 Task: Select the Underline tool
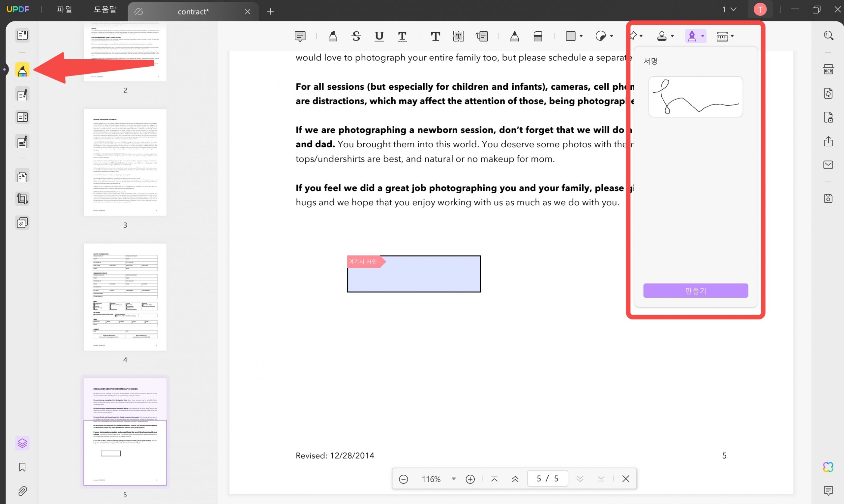[379, 36]
